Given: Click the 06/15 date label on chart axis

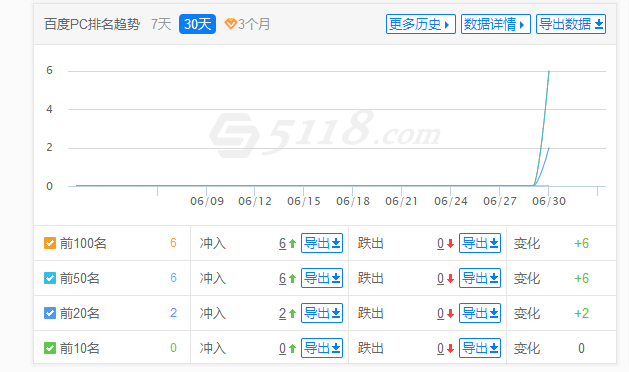Looking at the screenshot, I should click(x=304, y=201).
